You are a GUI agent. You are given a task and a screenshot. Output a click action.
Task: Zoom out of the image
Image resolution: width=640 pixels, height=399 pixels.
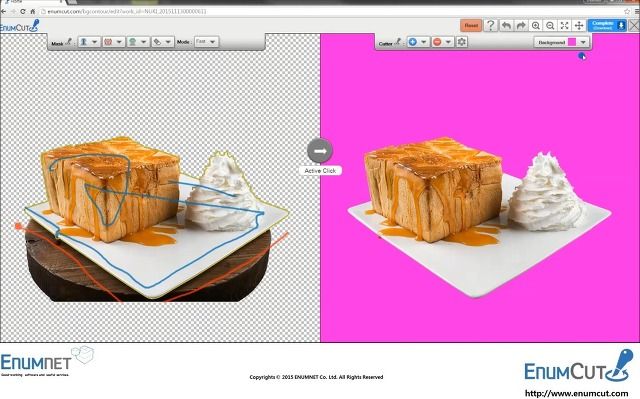pos(550,25)
